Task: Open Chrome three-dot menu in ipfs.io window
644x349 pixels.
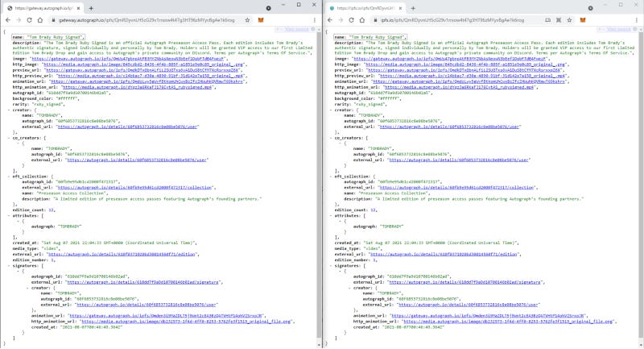Action: point(637,19)
